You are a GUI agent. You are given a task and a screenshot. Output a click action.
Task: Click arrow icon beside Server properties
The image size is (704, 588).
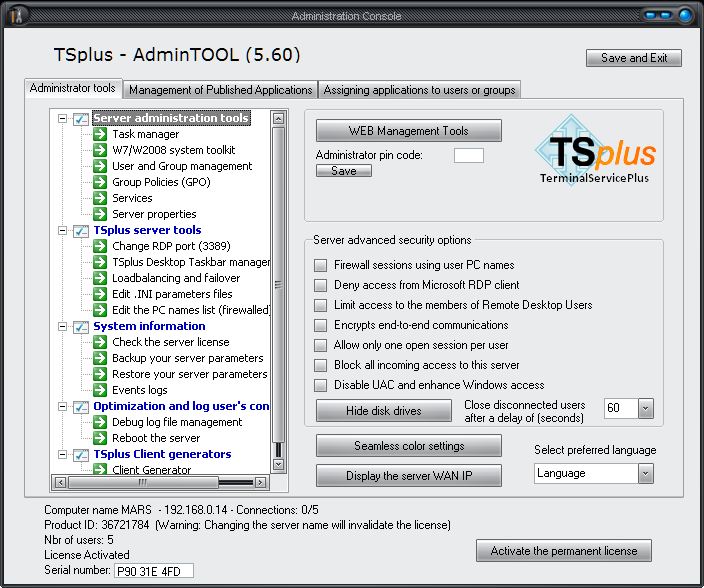point(100,214)
